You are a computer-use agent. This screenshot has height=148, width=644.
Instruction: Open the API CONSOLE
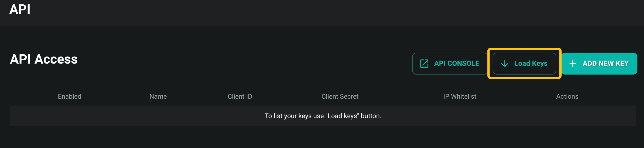click(x=456, y=64)
